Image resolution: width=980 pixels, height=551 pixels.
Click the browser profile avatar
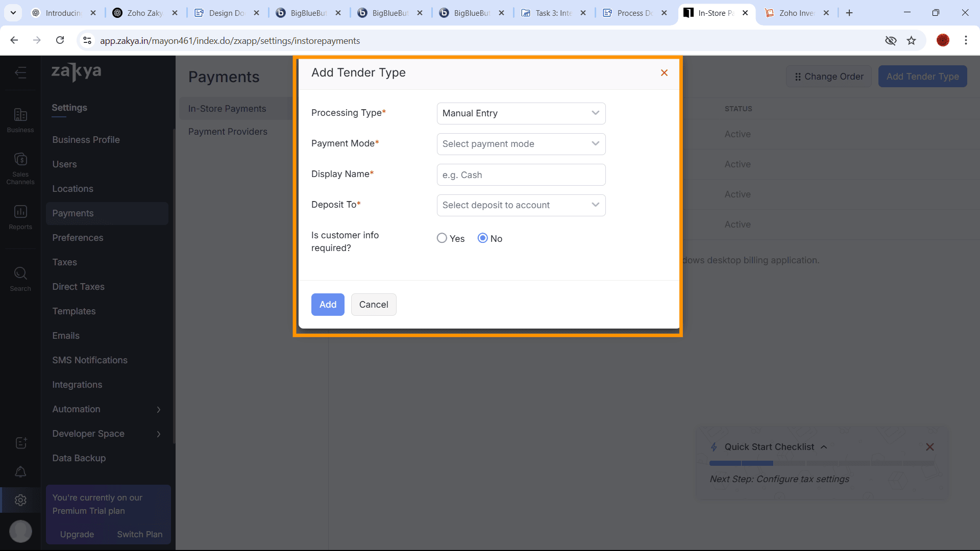coord(943,40)
